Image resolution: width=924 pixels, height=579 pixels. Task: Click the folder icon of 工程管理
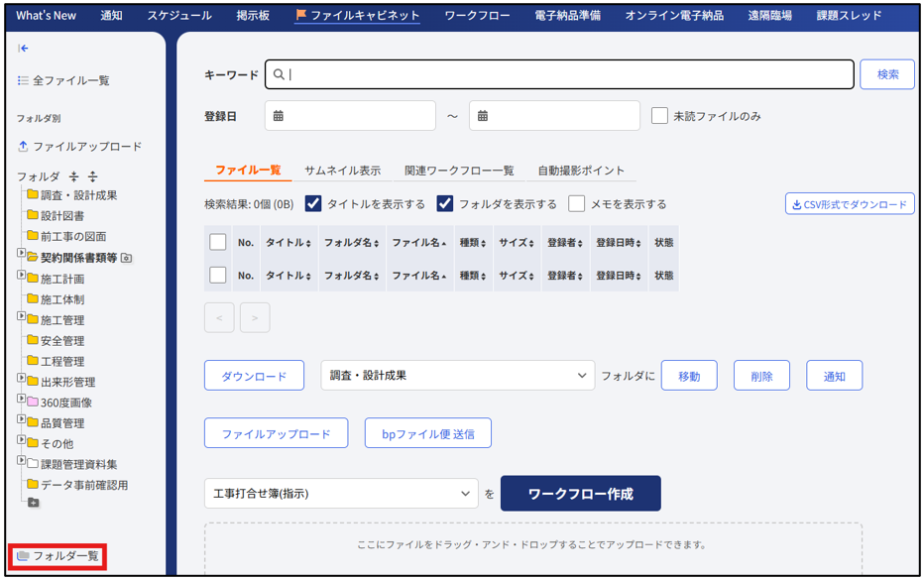coord(33,361)
